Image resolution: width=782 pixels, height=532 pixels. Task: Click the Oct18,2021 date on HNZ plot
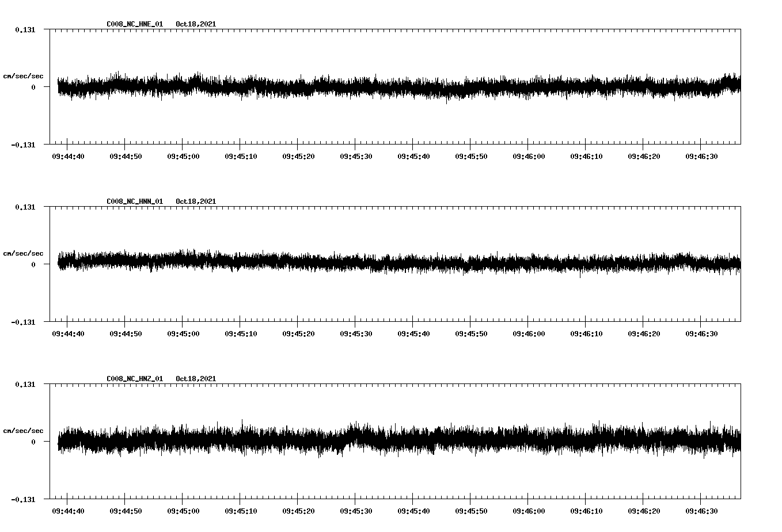(x=196, y=379)
